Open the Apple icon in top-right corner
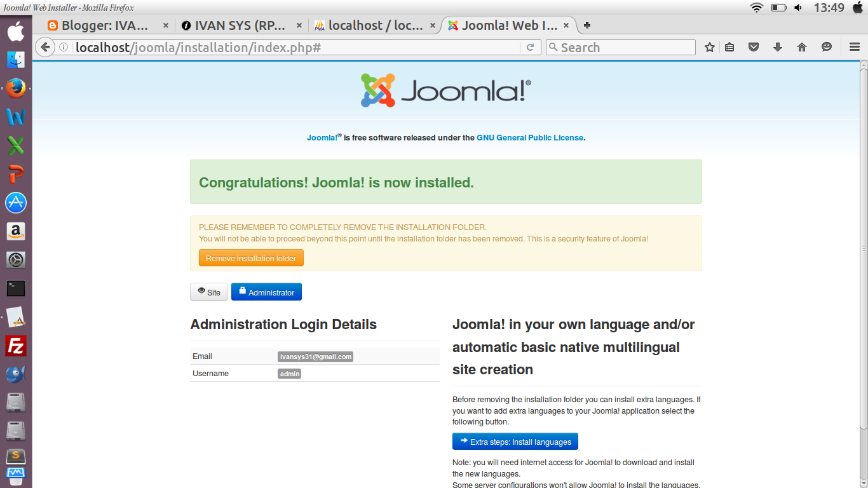 point(858,8)
